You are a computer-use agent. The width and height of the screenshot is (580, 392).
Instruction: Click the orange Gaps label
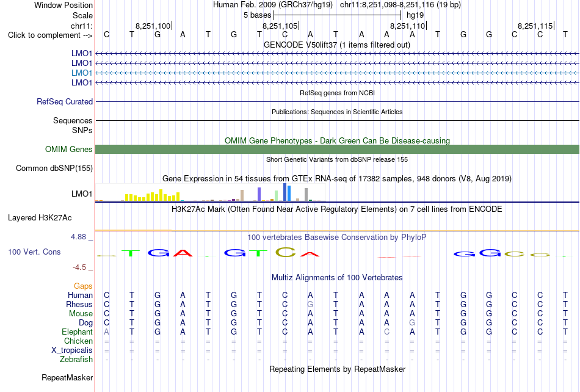click(x=83, y=286)
